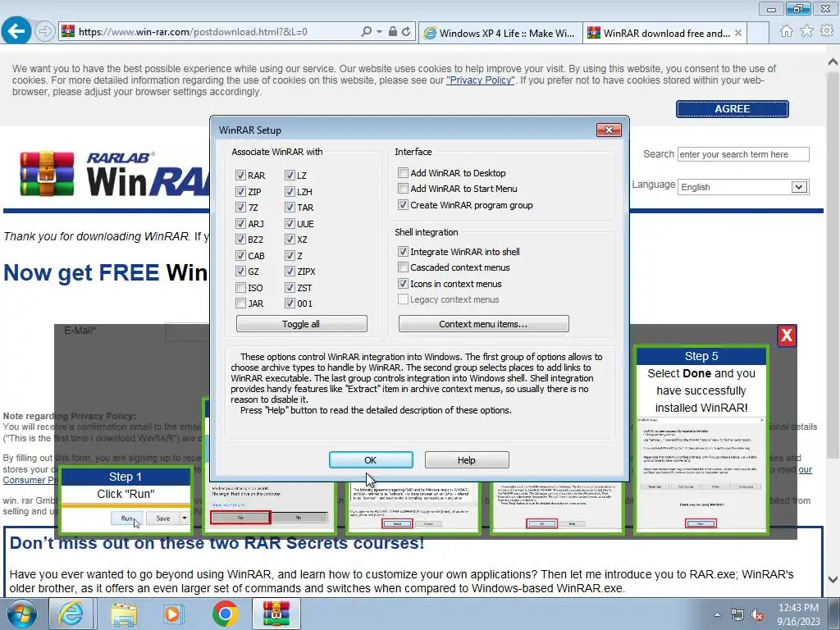Launch Windows Media Player from taskbar
Viewport: 840px width, 630px height.
[x=173, y=614]
